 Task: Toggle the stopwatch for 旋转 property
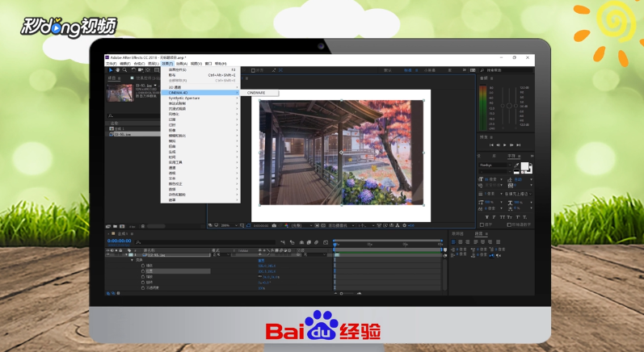(x=143, y=283)
